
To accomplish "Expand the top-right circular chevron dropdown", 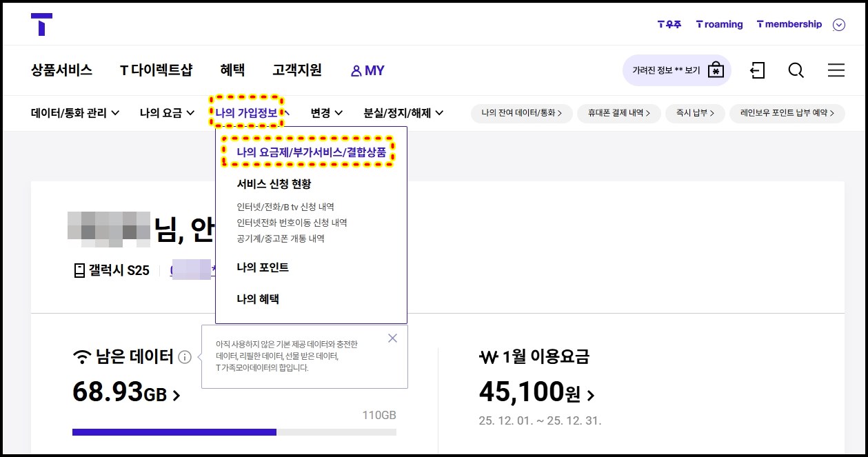I will pos(838,25).
